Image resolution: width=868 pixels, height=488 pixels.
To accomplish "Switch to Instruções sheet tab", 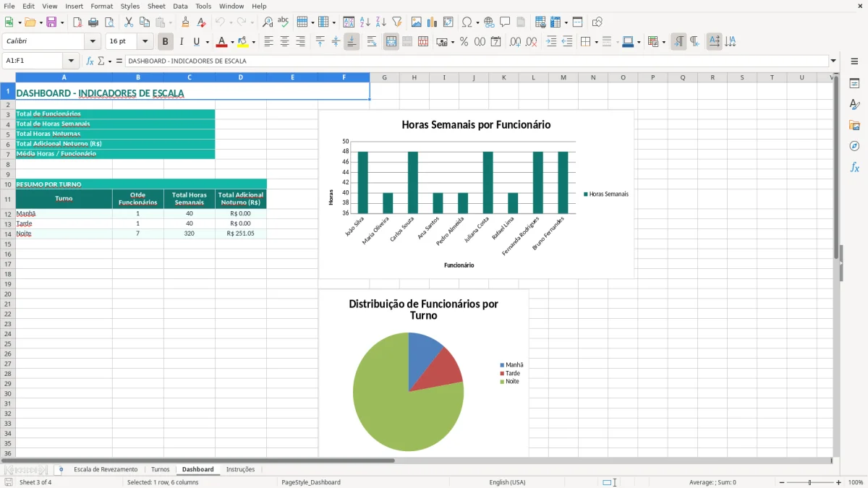I will point(240,469).
